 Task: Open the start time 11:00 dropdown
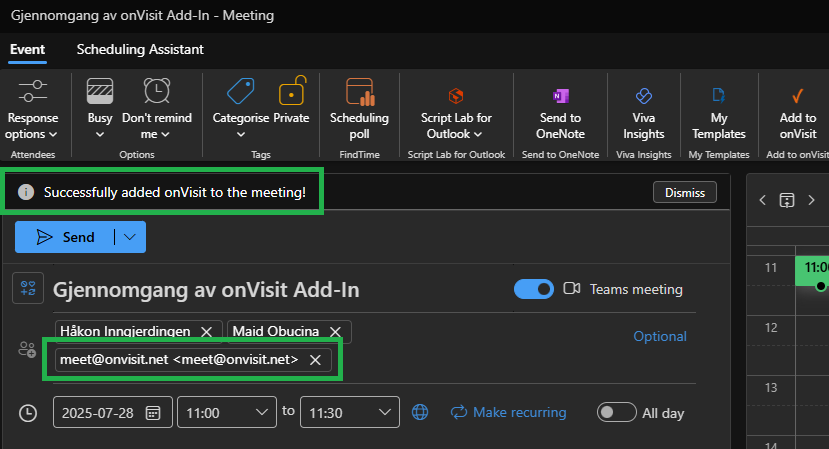click(261, 412)
